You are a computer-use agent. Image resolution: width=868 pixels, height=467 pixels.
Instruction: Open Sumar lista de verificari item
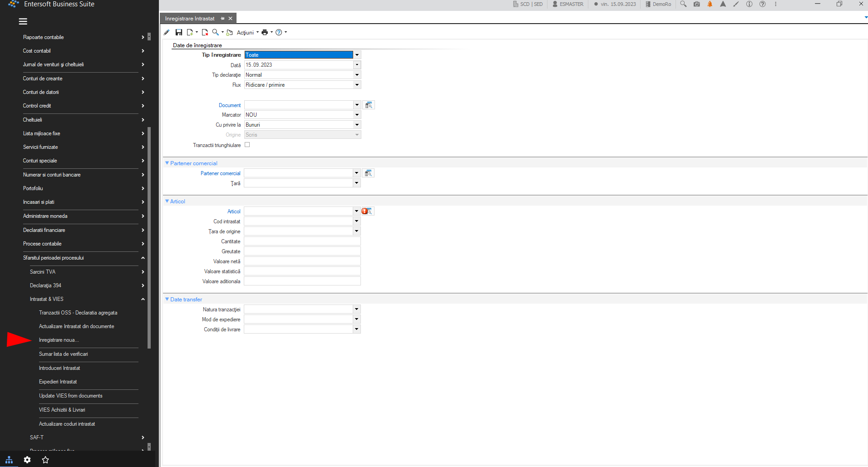tap(64, 354)
